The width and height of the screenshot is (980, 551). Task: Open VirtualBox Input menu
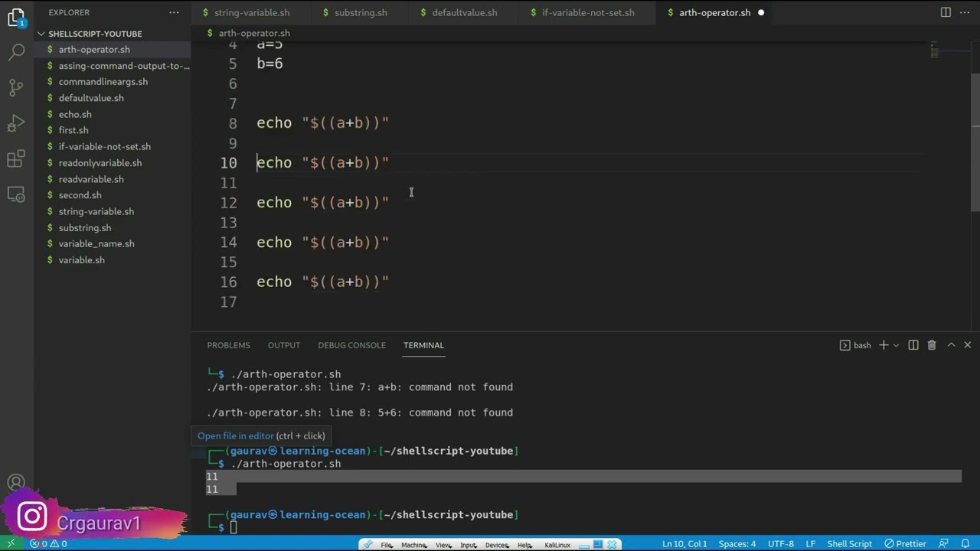tap(468, 545)
